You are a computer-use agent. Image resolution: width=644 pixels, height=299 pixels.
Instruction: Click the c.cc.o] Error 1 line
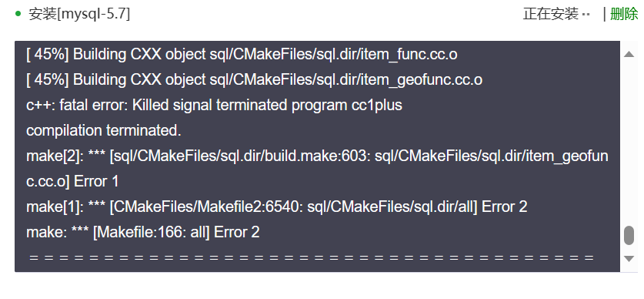coord(72,182)
